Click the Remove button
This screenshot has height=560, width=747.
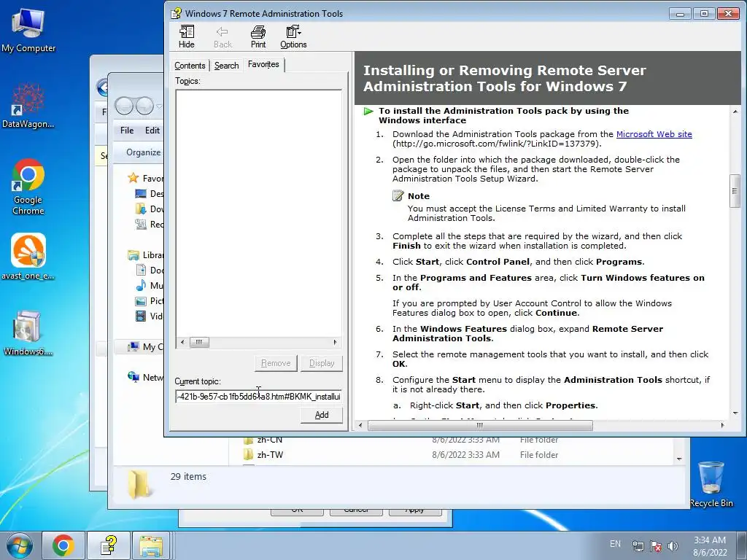coord(276,363)
